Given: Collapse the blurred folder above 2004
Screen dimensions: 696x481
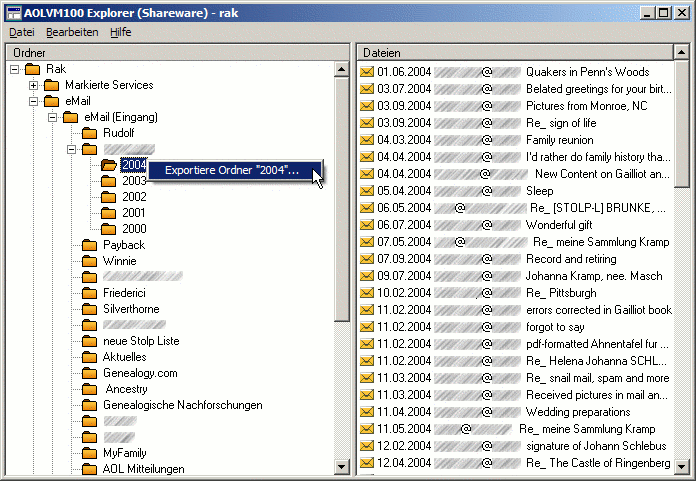Looking at the screenshot, I should 72,149.
